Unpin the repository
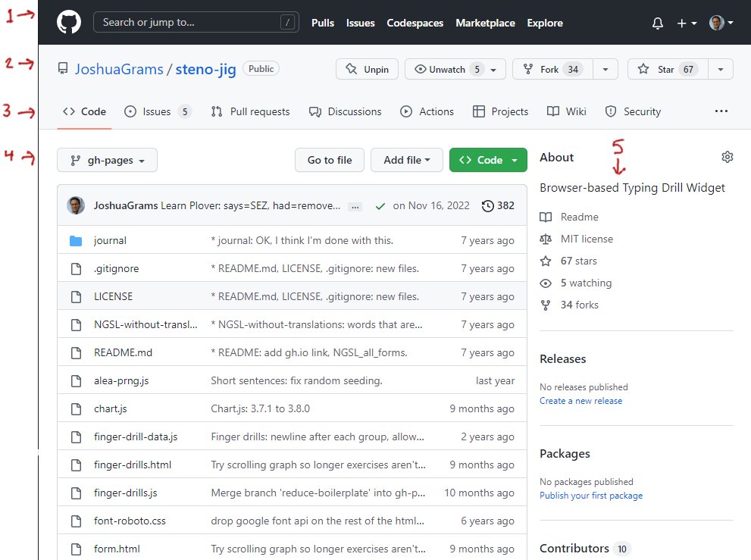 367,70
